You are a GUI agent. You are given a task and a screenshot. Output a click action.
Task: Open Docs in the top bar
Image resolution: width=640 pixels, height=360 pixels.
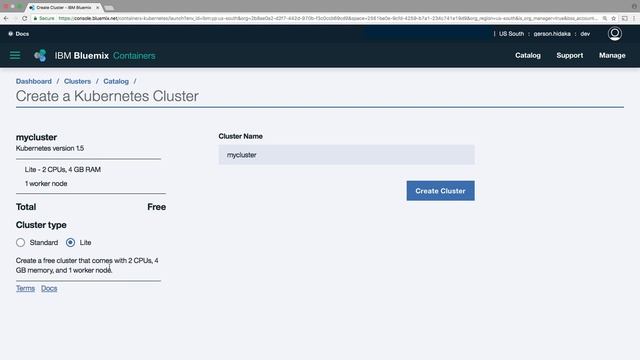coord(19,33)
